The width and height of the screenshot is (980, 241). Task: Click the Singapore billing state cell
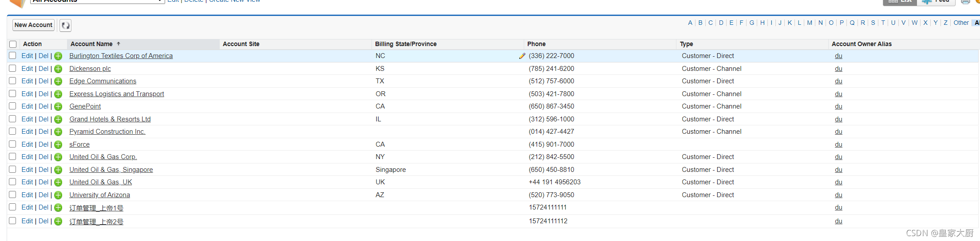coord(391,170)
